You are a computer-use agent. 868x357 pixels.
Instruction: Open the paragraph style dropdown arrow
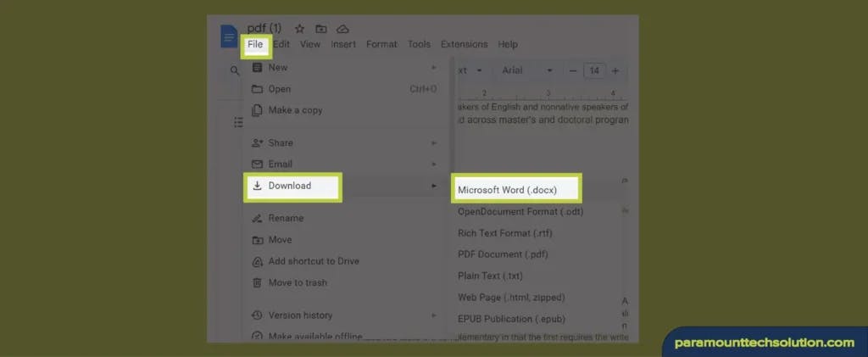480,71
